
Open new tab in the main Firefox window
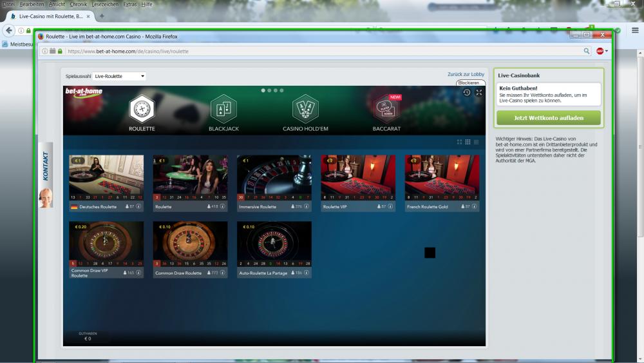pos(102,16)
